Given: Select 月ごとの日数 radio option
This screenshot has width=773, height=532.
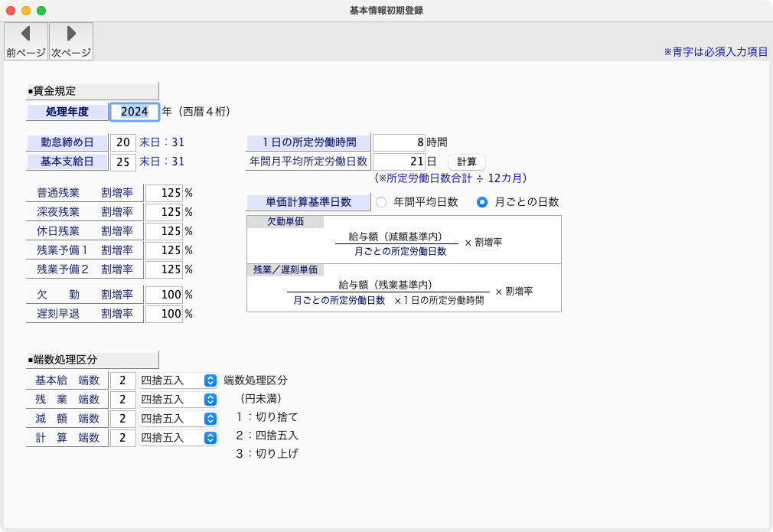Looking at the screenshot, I should [482, 202].
